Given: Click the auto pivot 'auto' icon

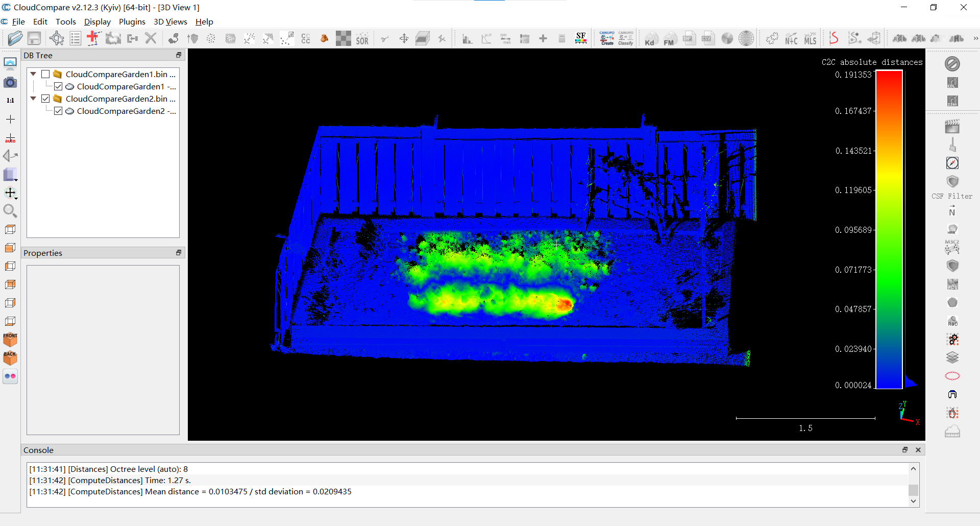Looking at the screenshot, I should pos(10,138).
